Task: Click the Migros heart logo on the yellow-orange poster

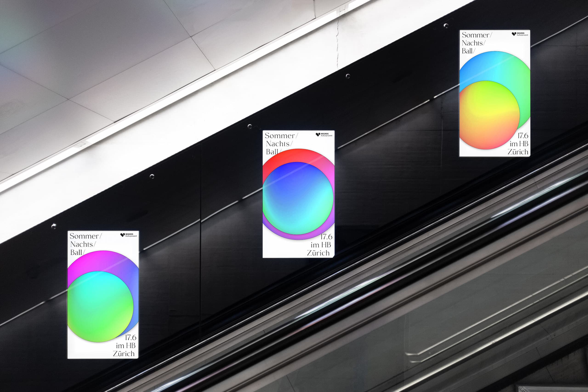Action: [x=514, y=34]
